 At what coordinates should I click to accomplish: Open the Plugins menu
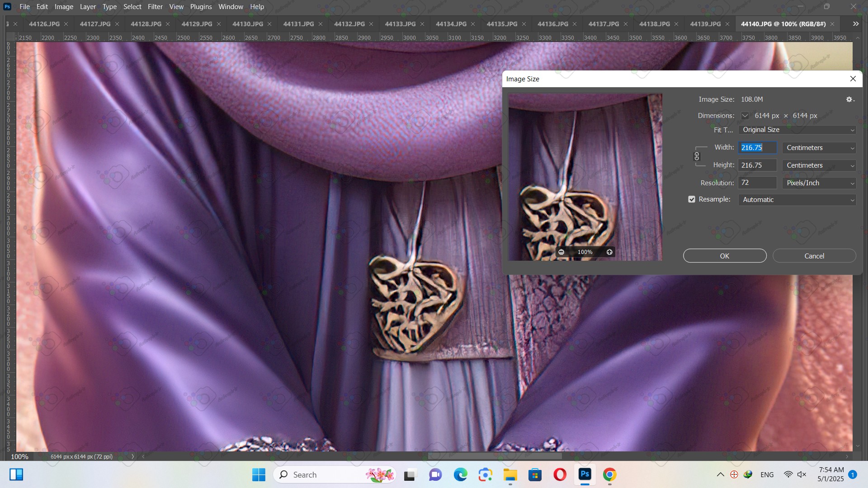coord(201,7)
